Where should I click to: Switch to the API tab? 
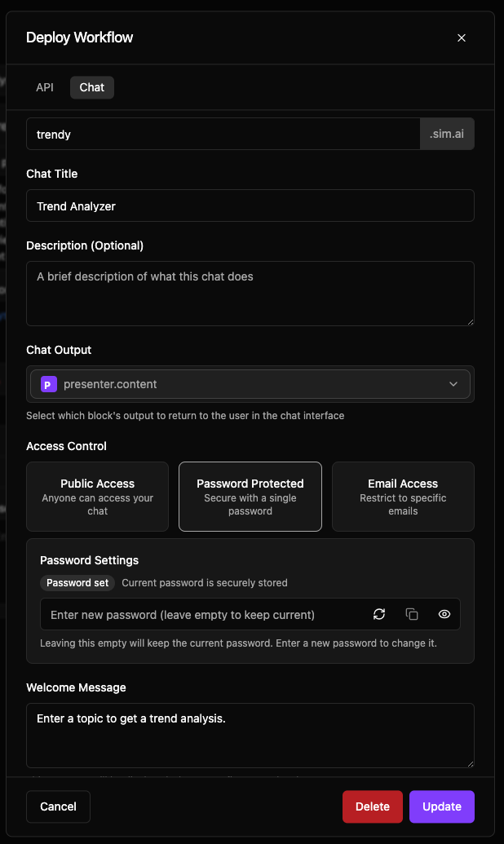click(x=45, y=87)
